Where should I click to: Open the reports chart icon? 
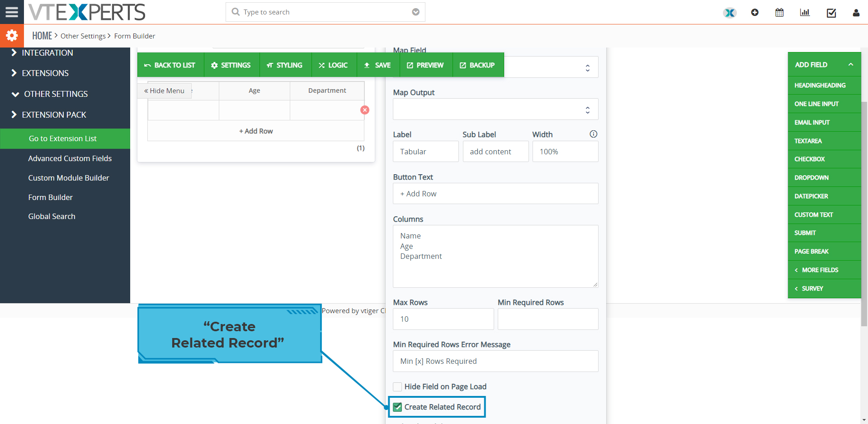805,13
